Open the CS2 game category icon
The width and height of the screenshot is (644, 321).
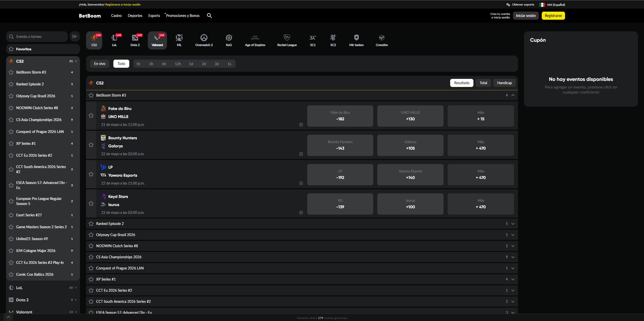[94, 40]
